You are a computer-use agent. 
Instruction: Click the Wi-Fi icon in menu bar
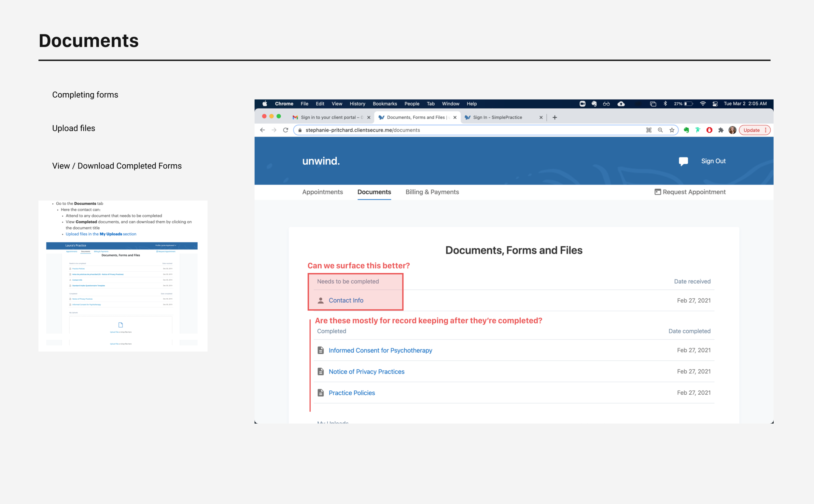pyautogui.click(x=702, y=104)
